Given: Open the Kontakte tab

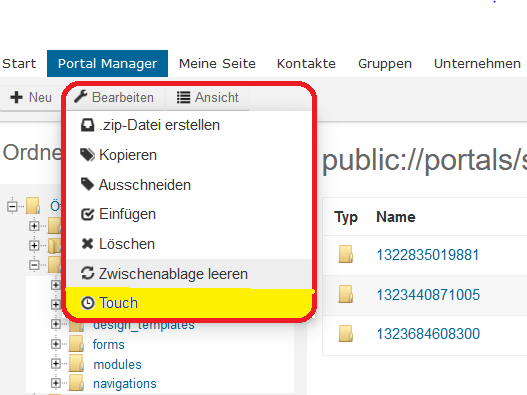Looking at the screenshot, I should coord(306,64).
